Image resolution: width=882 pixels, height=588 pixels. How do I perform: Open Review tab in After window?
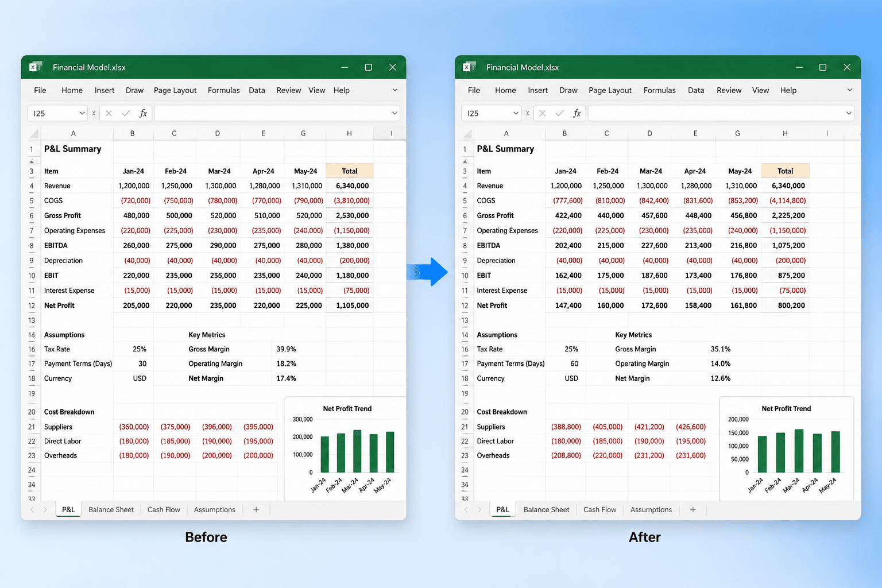729,90
